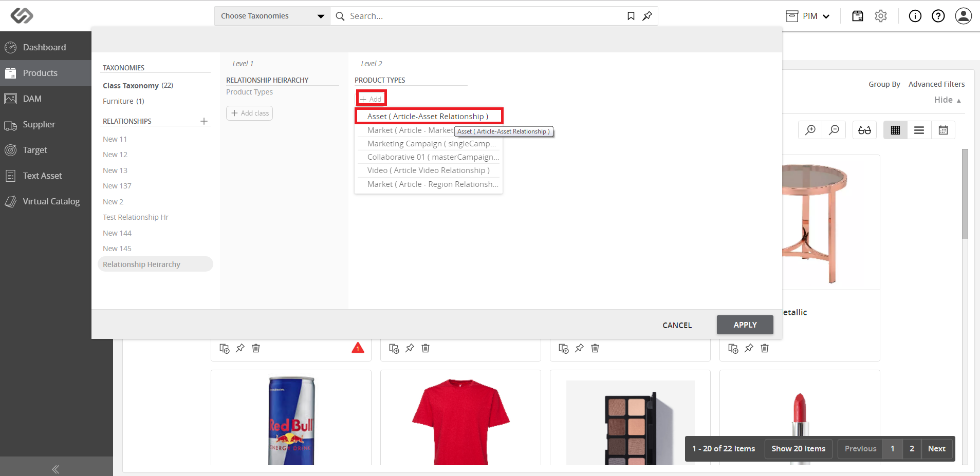Switch to list view icon
The height and width of the screenshot is (476, 980).
(x=919, y=130)
